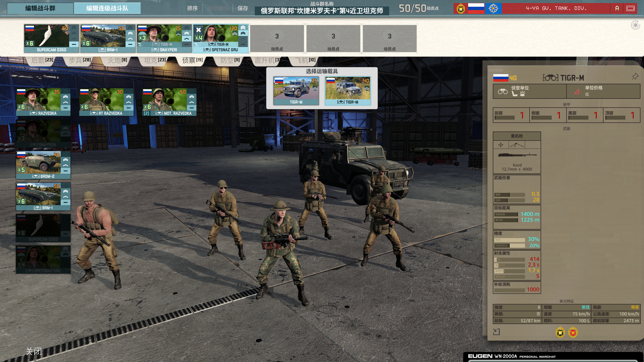
Task: Click the last empty 3 动员点 slot
Action: pyautogui.click(x=390, y=38)
